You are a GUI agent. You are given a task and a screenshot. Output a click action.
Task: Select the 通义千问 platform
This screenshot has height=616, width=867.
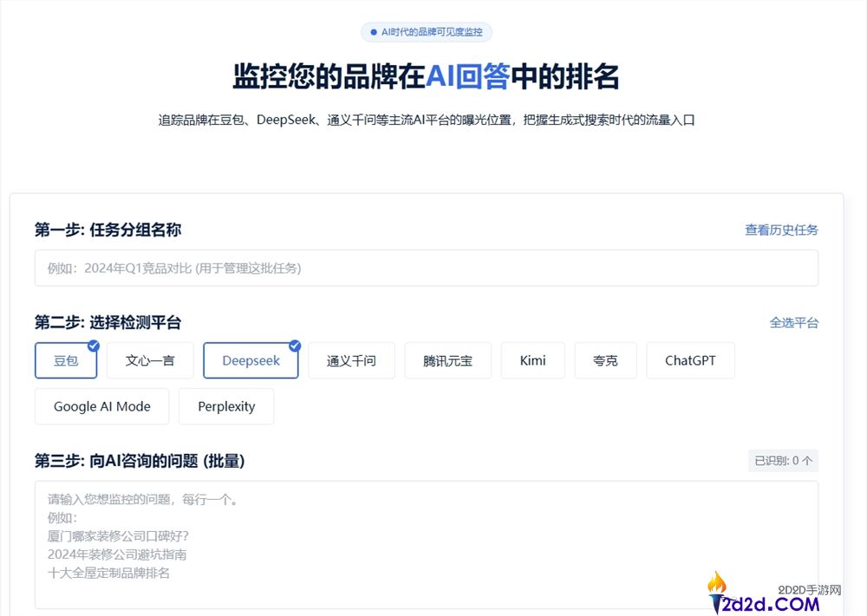pos(351,360)
